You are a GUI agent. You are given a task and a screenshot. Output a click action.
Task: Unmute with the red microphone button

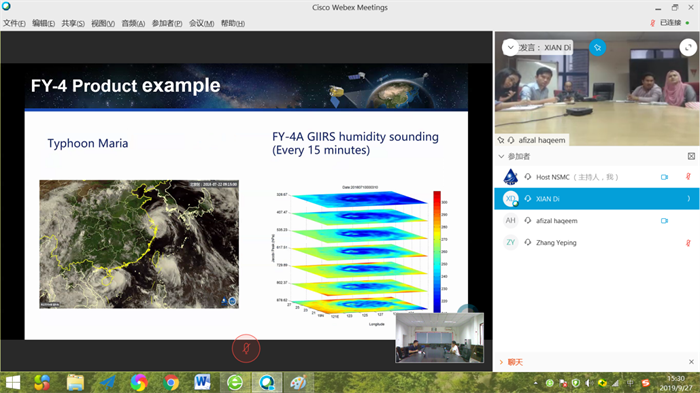(x=246, y=348)
